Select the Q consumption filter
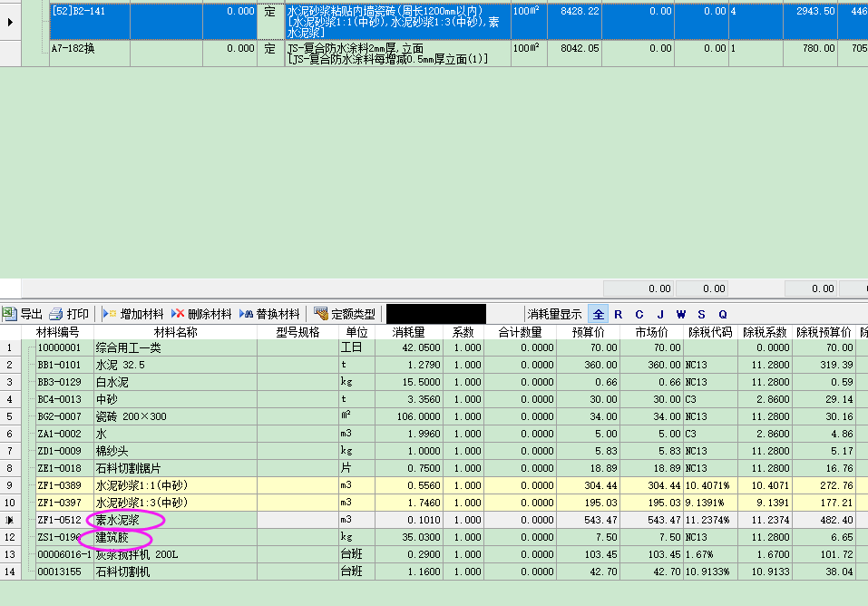Image resolution: width=868 pixels, height=606 pixels. (722, 314)
